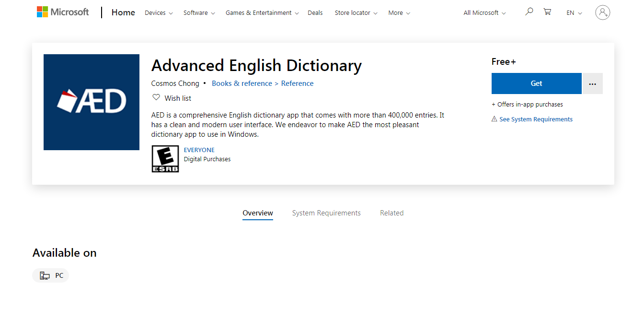Viewport: 644px width, 309px height.
Task: Click the ESRB Everyone rating icon
Action: [x=165, y=158]
